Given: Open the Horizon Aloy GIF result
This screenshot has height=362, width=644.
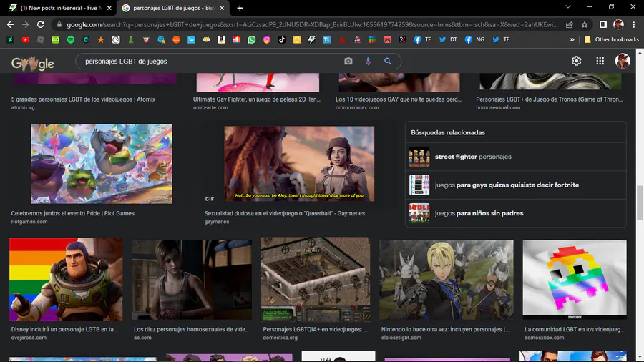Looking at the screenshot, I should pos(299,164).
